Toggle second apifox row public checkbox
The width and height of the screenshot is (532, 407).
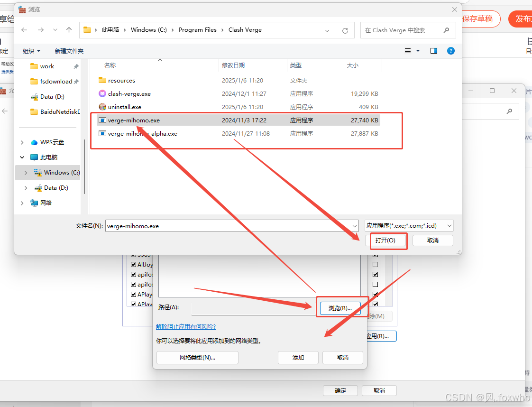tap(375, 285)
